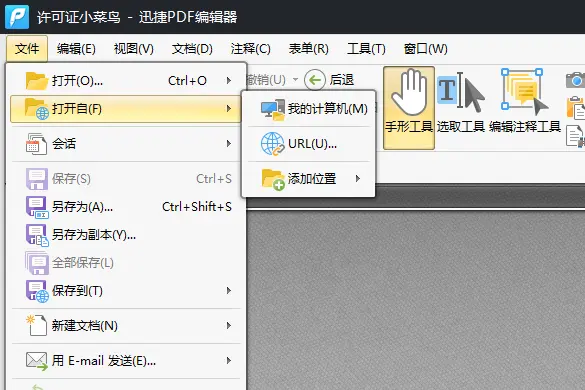Click the 撤销(U) button text

(x=266, y=80)
